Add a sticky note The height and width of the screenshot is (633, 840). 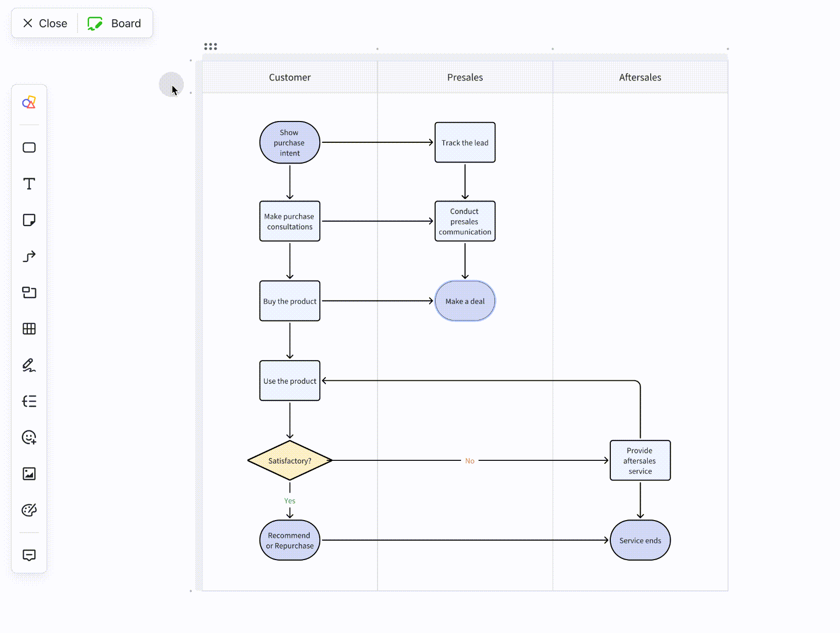29,220
